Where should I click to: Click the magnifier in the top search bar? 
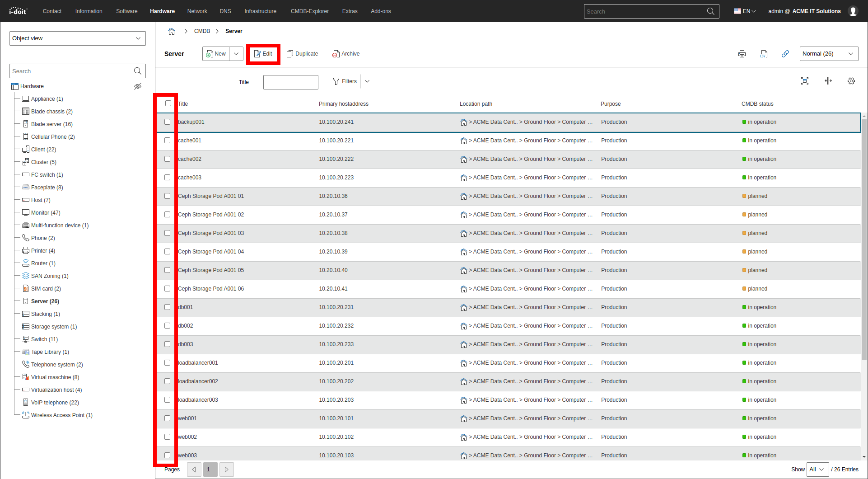(710, 11)
